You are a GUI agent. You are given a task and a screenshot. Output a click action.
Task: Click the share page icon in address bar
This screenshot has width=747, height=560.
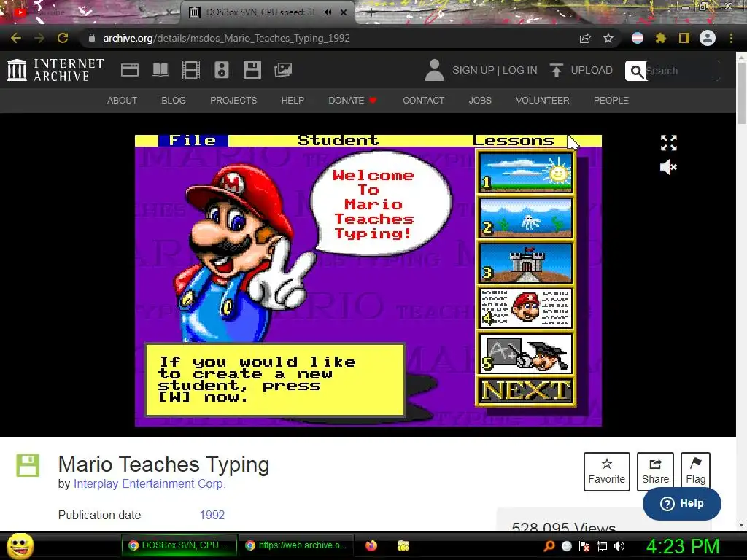pos(585,38)
